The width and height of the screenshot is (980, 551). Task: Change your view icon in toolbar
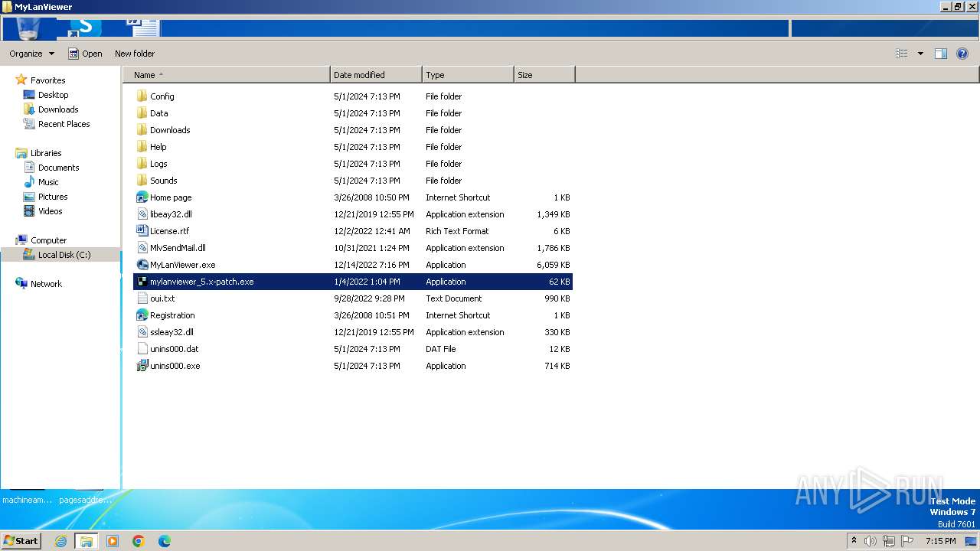click(x=902, y=54)
